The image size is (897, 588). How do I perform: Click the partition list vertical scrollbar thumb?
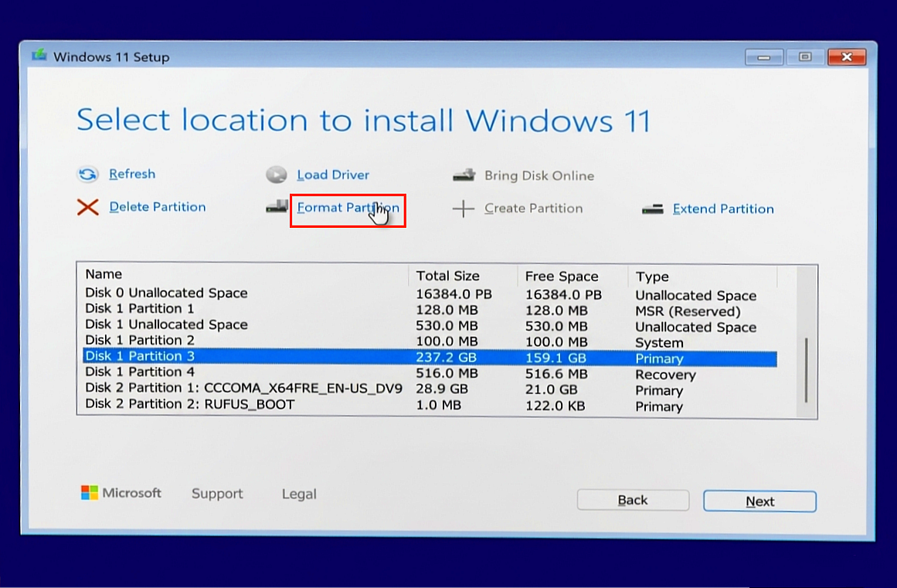(806, 370)
